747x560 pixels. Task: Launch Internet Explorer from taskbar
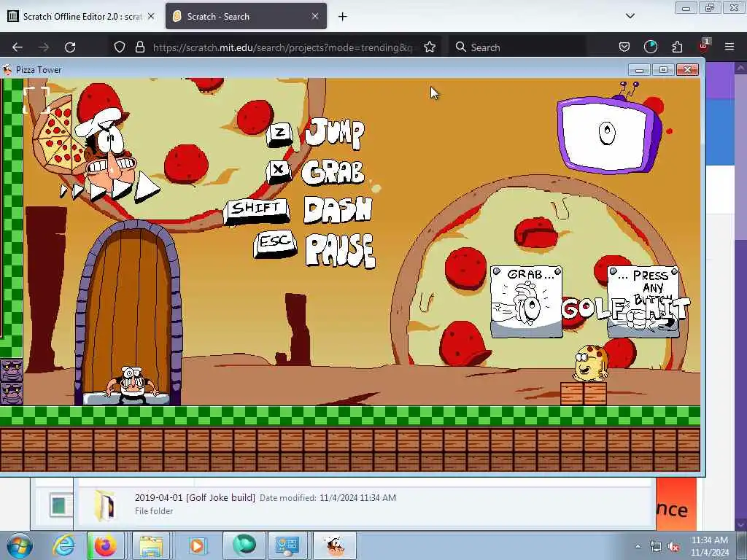pyautogui.click(x=64, y=545)
